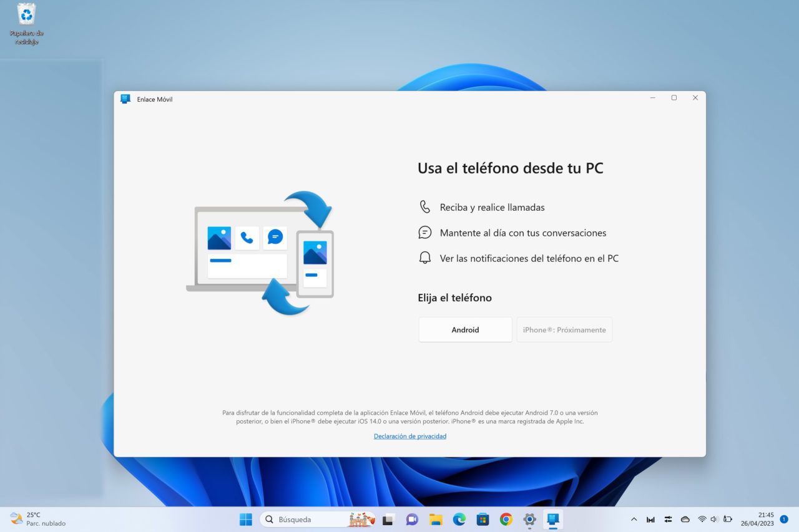The height and width of the screenshot is (532, 799).
Task: Click the Búsqueda taskbar search box
Action: (318, 519)
